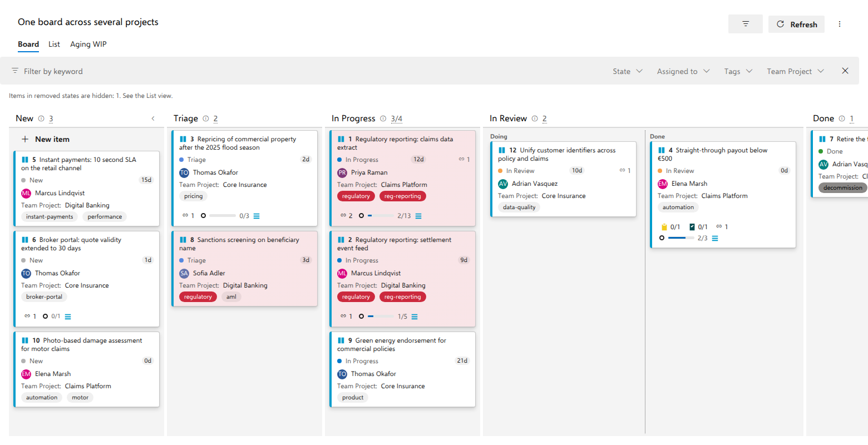Screen dimensions: 868x445
Task: Open the more options vertical ellipsis menu
Action: tap(840, 24)
